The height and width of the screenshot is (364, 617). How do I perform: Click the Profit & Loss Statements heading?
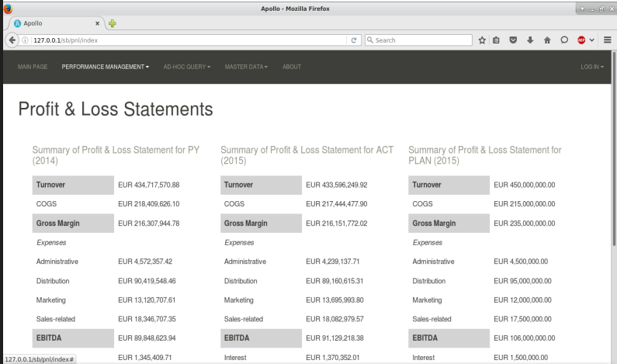click(x=116, y=109)
